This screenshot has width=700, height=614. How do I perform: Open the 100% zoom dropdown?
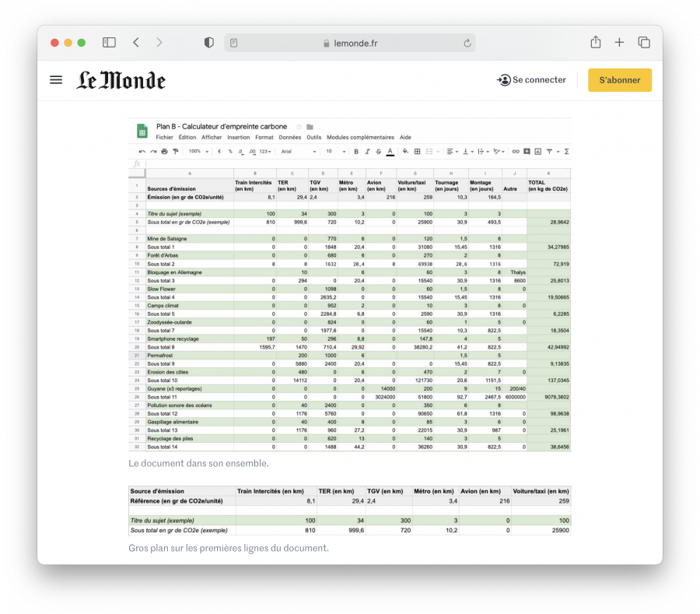pyautogui.click(x=198, y=152)
